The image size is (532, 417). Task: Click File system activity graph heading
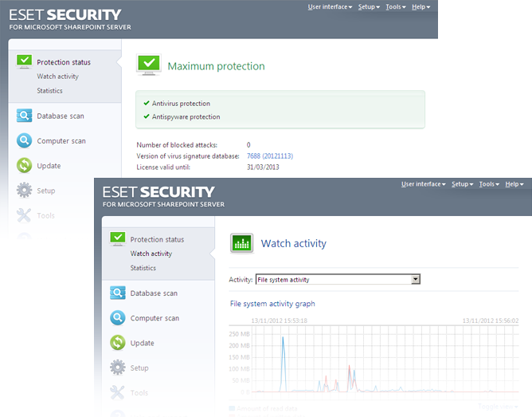[x=272, y=304]
